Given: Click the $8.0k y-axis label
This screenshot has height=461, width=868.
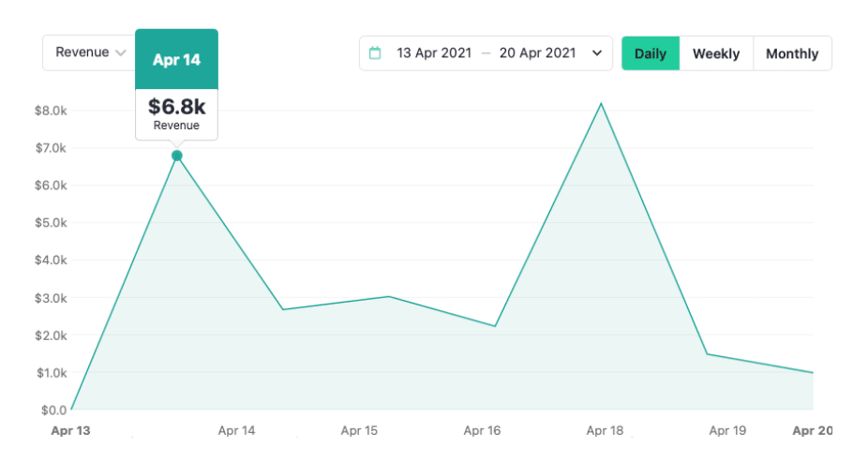Looking at the screenshot, I should 51,111.
